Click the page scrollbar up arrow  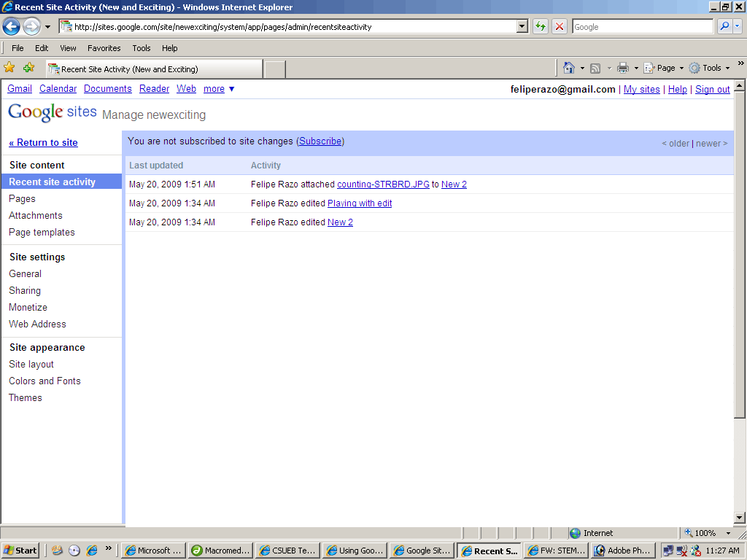pos(740,86)
